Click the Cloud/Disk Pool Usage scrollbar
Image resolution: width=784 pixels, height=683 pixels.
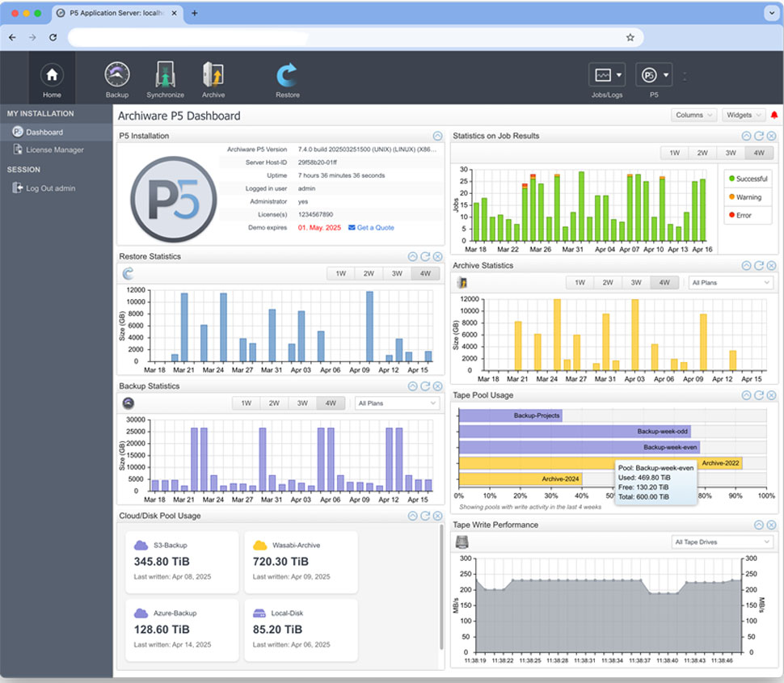click(x=441, y=588)
